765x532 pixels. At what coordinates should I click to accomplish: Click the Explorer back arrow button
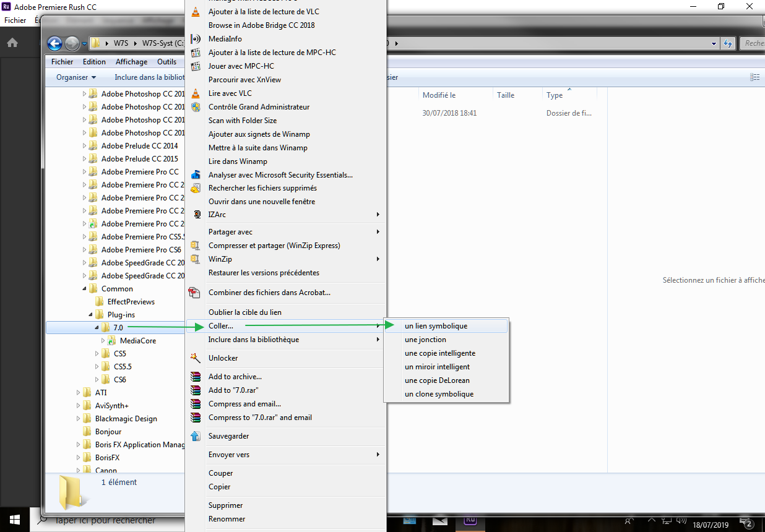point(54,43)
